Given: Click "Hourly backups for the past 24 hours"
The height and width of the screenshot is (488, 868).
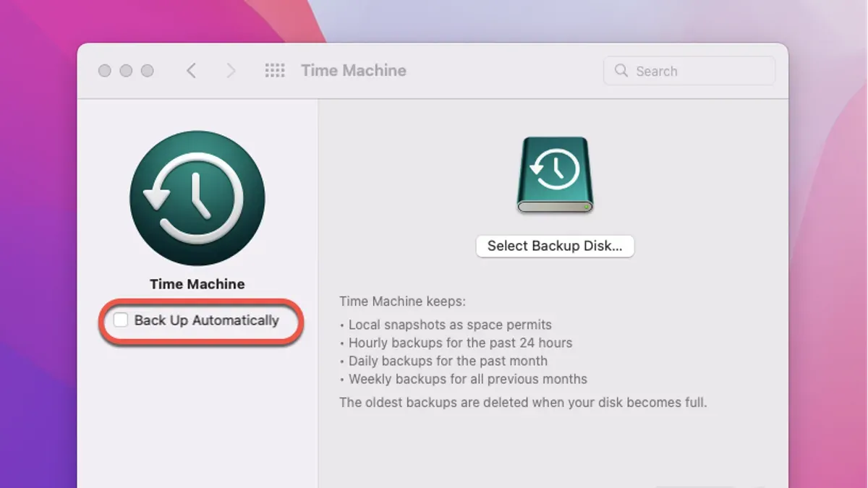Looking at the screenshot, I should tap(456, 343).
